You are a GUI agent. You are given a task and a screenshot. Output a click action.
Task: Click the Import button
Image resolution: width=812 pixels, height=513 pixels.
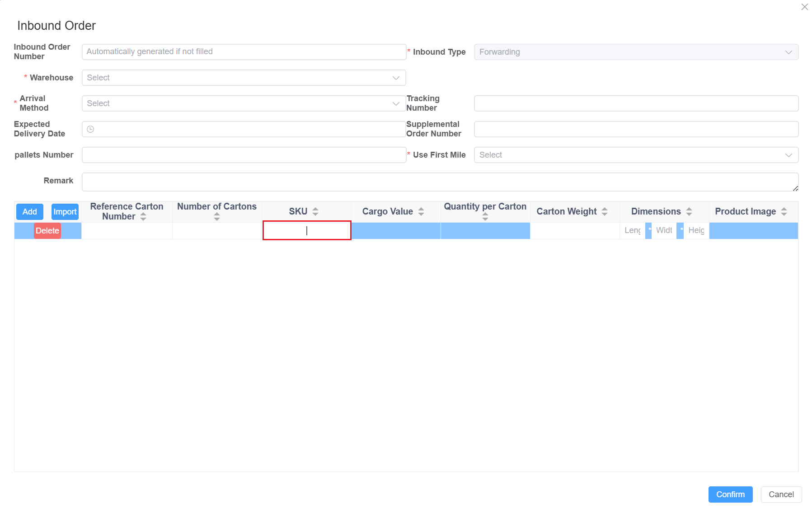tap(65, 212)
